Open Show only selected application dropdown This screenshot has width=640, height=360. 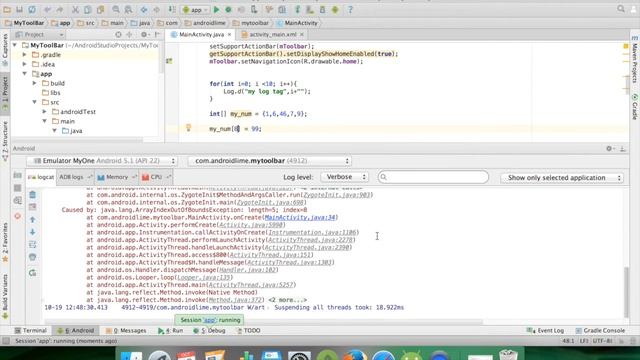(562, 178)
